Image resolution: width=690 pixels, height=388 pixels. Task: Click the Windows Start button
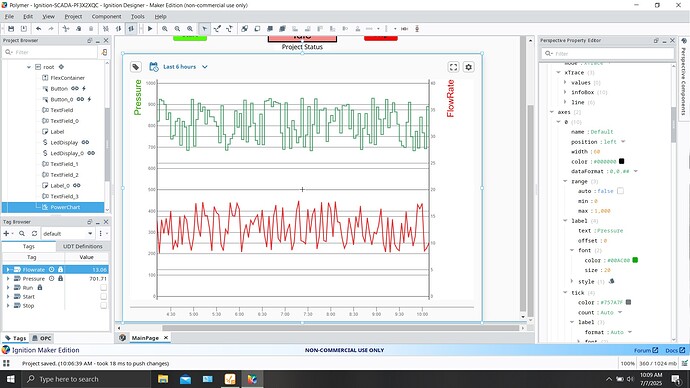click(x=10, y=379)
